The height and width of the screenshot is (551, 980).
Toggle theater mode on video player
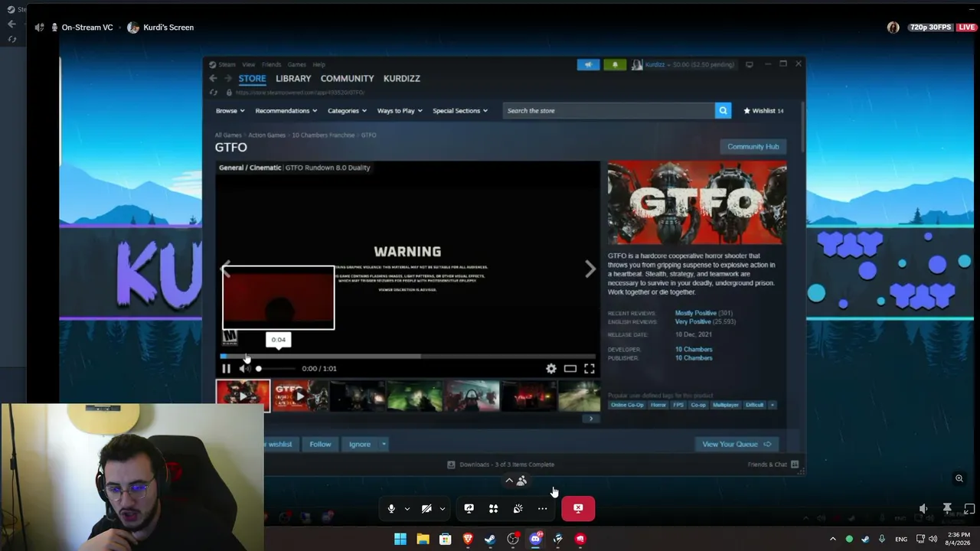pyautogui.click(x=570, y=368)
